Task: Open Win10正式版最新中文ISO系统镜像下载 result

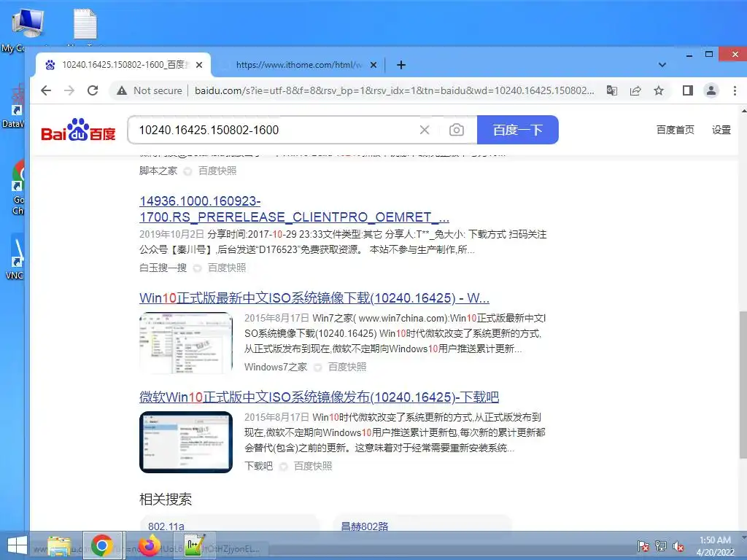Action: pyautogui.click(x=314, y=298)
